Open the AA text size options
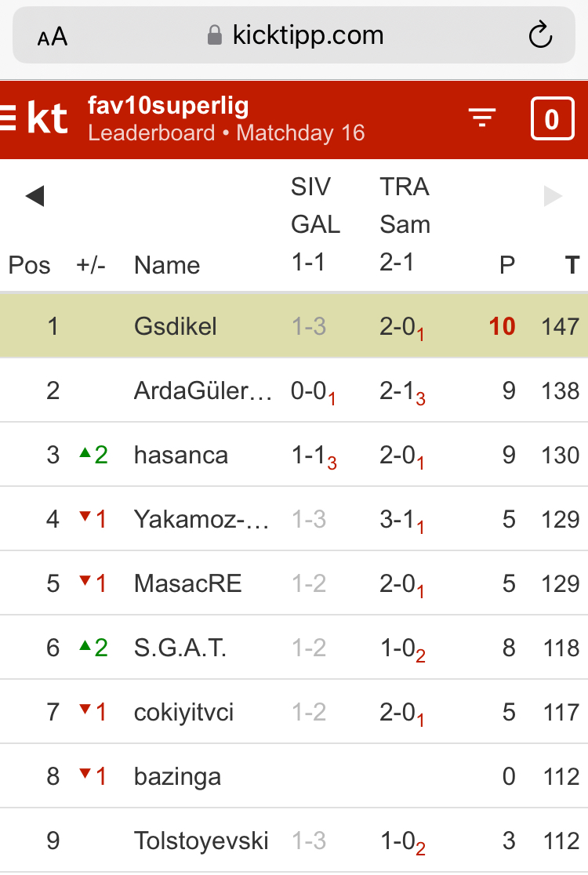The height and width of the screenshot is (875, 588). (53, 37)
